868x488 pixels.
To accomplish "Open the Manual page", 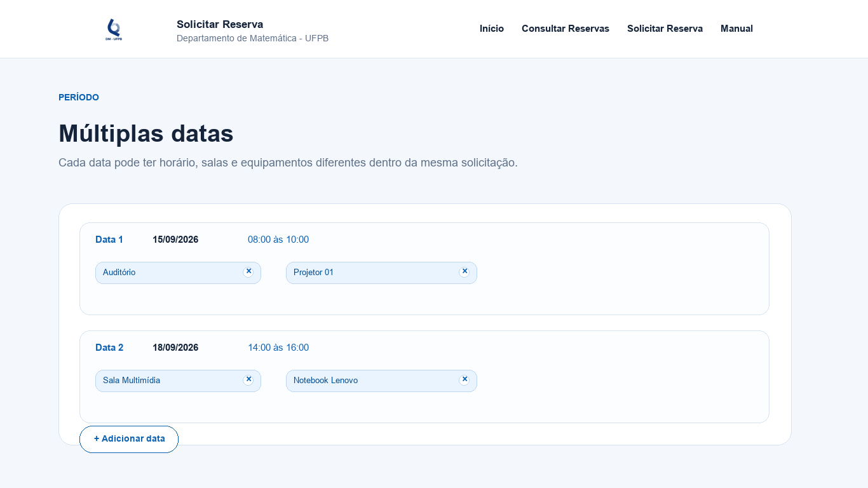I will coord(736,29).
